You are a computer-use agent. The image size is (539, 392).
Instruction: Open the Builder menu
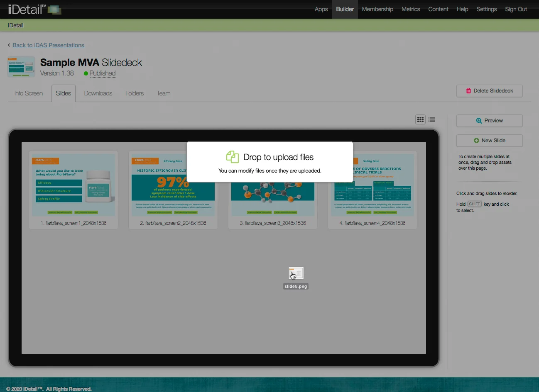[x=345, y=9]
